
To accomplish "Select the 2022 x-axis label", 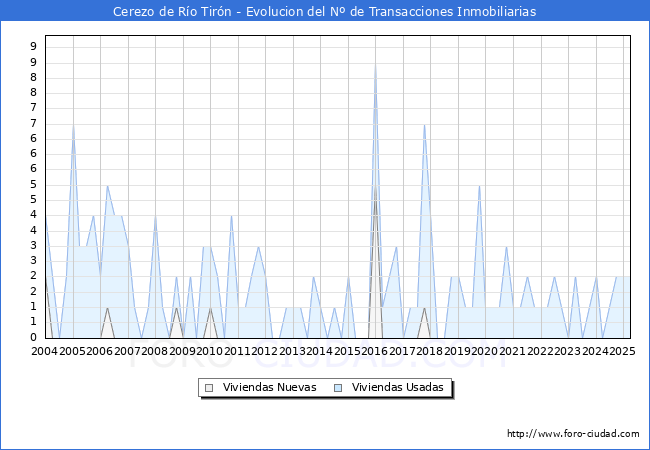I will [540, 351].
